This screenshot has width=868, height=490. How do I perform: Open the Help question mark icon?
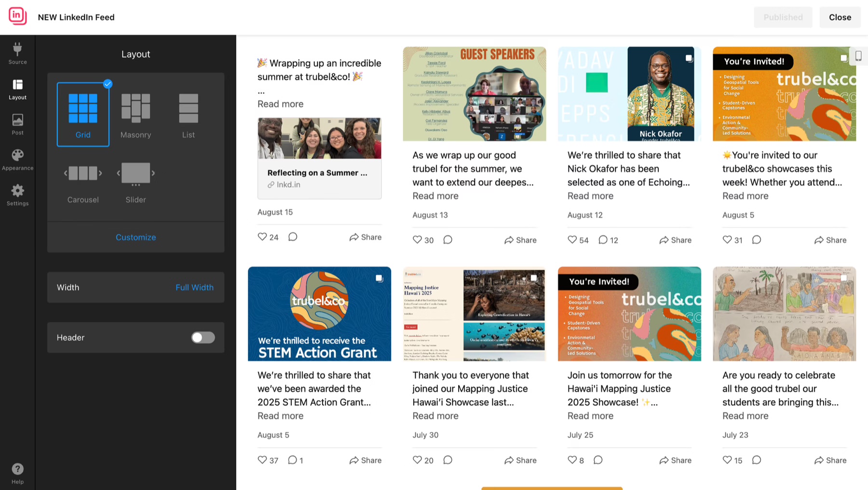coord(17,474)
